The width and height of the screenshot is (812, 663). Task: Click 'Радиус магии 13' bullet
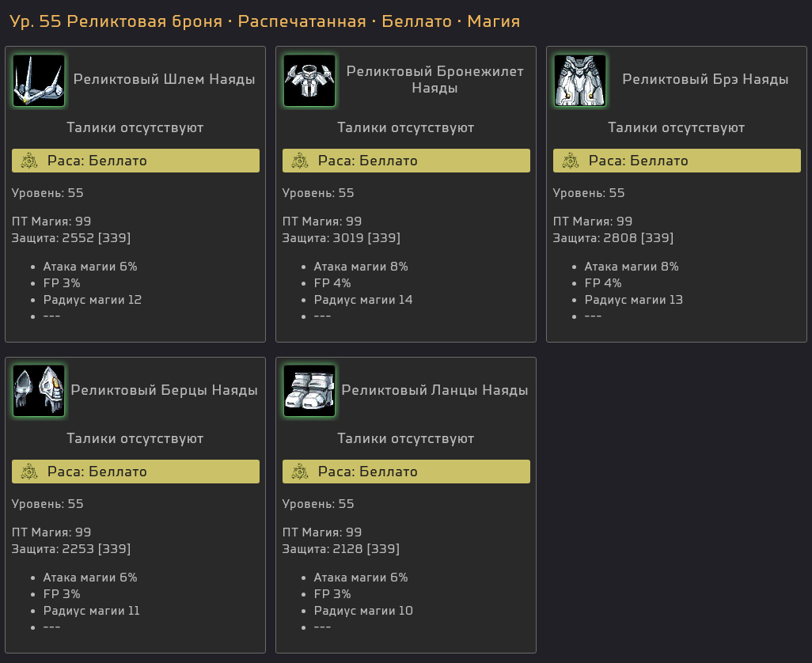pos(634,300)
